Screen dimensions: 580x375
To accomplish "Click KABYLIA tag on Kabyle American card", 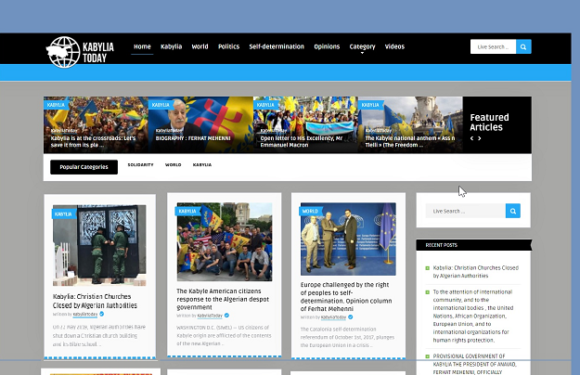I will pos(187,211).
